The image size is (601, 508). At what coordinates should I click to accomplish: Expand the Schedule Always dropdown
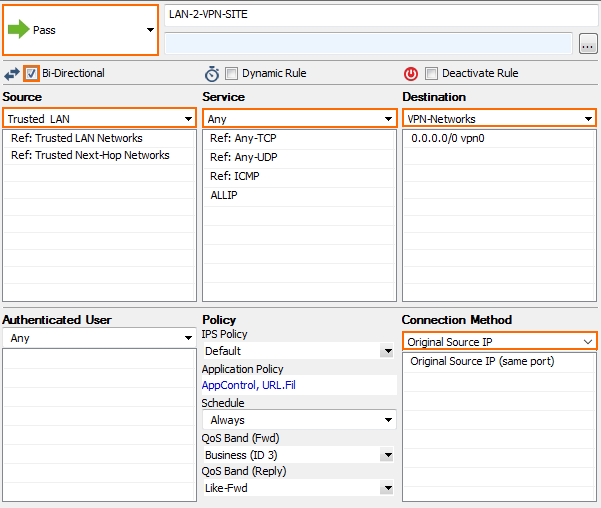point(299,420)
